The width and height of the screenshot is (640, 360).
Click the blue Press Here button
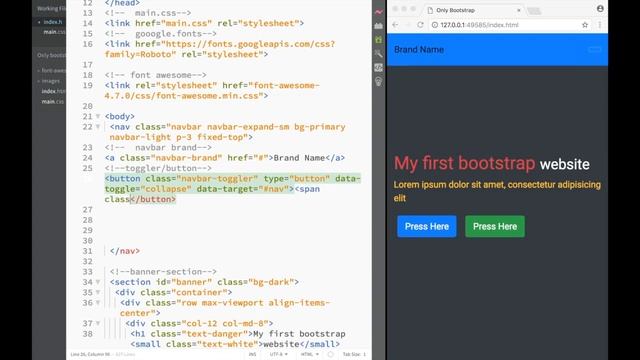pos(427,227)
